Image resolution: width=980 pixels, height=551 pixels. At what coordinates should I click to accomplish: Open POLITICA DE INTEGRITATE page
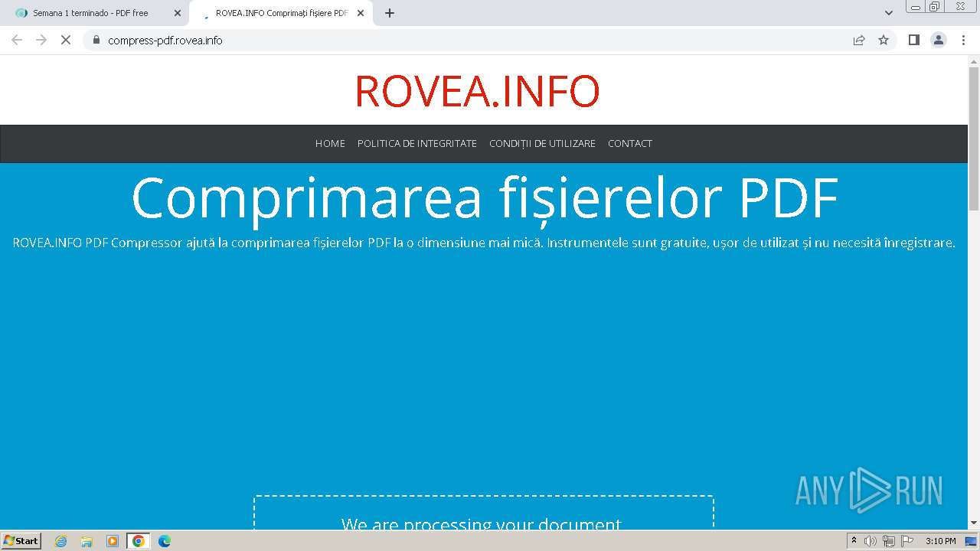click(x=417, y=143)
